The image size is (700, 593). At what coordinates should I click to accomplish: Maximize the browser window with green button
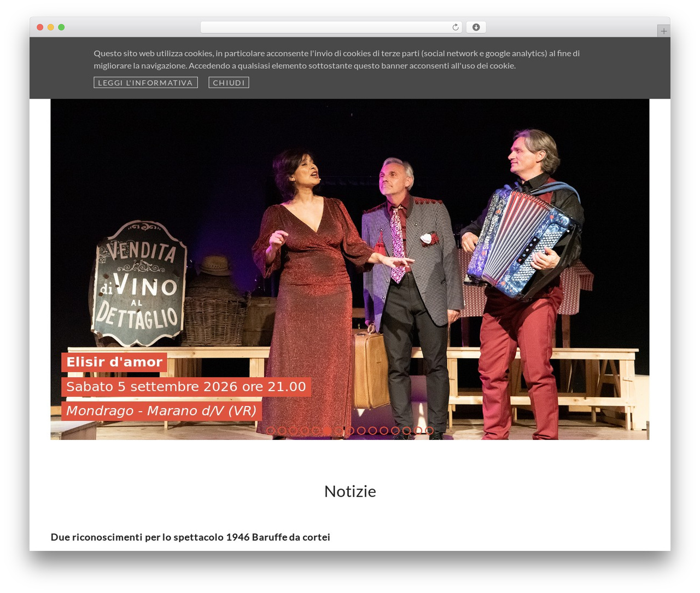pos(61,27)
